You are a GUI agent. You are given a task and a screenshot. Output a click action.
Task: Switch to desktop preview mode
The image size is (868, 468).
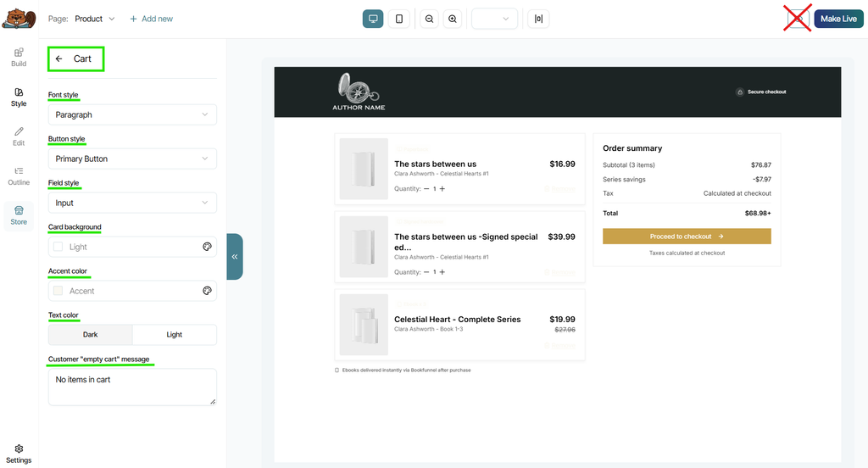pyautogui.click(x=373, y=19)
